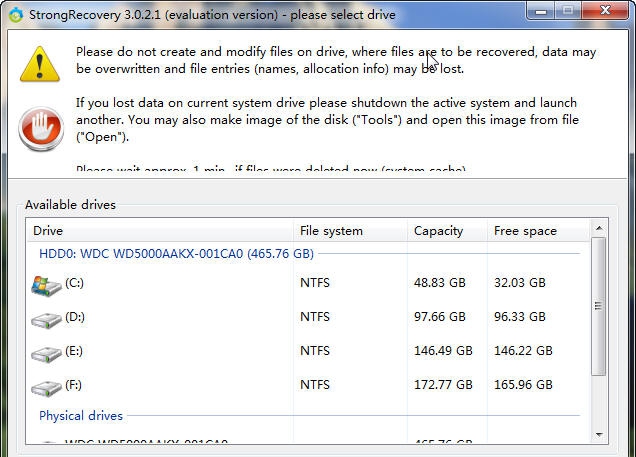The image size is (636, 457).
Task: Click scroll down arrow of drives list
Action: (x=599, y=435)
